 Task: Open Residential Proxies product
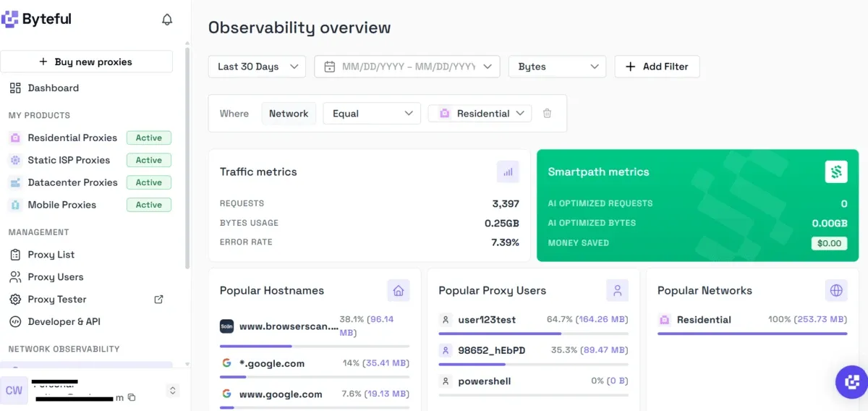(72, 137)
